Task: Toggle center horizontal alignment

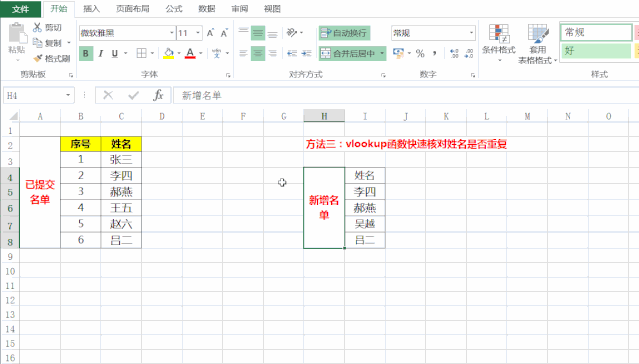Action: click(x=258, y=53)
